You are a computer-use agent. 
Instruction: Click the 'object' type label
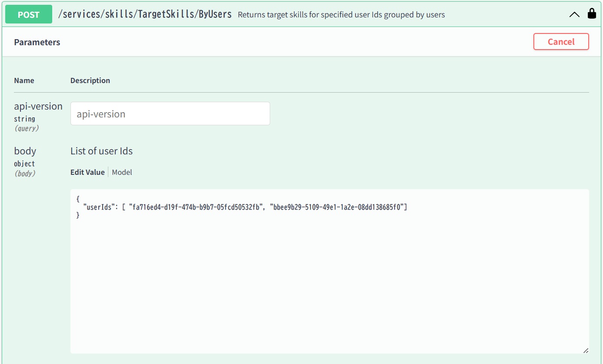pos(24,164)
